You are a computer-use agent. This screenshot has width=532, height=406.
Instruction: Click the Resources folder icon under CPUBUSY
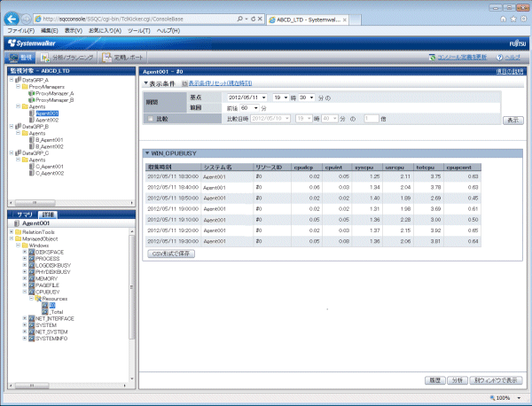click(x=38, y=299)
